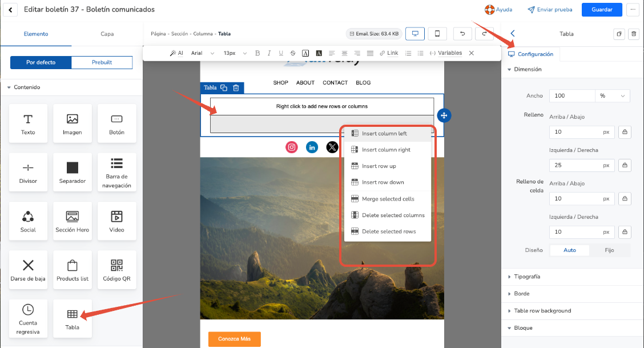Choose Insert row down
The image size is (644, 348).
388,182
